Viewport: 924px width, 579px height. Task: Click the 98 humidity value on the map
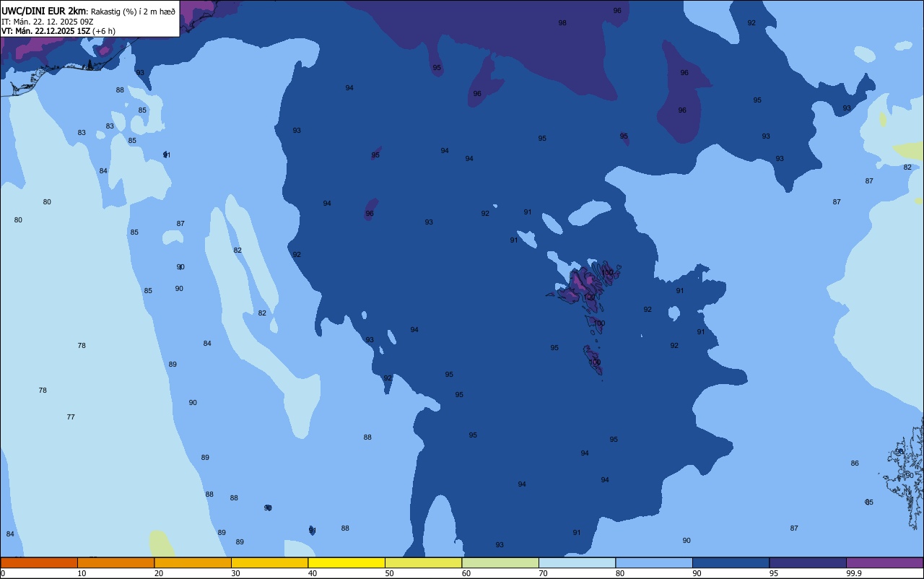[562, 23]
